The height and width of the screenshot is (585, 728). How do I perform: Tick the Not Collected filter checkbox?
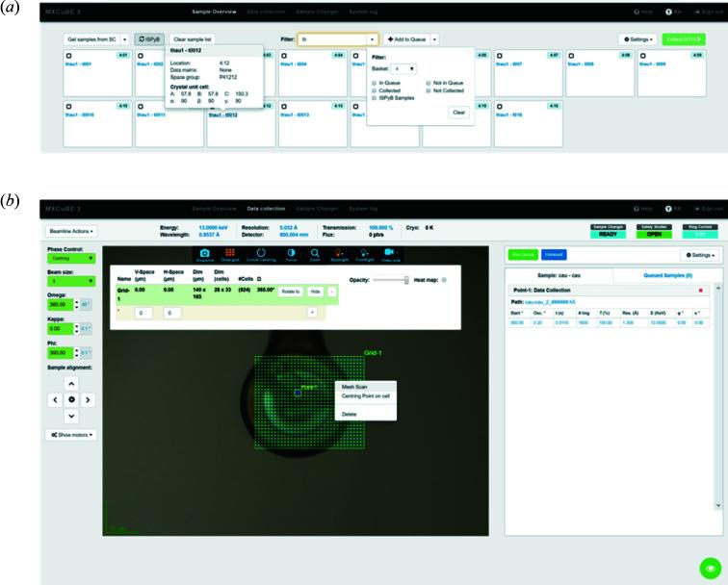tap(429, 90)
